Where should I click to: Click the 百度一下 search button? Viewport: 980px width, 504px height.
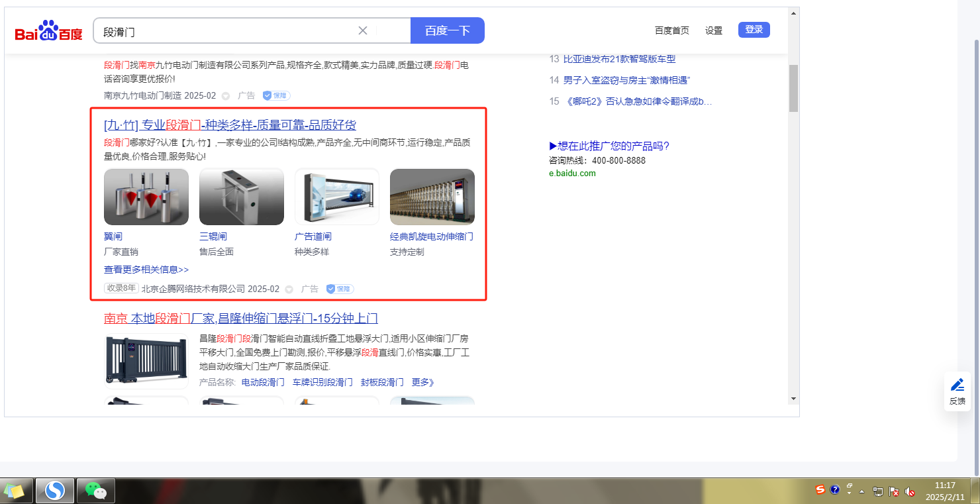[448, 30]
